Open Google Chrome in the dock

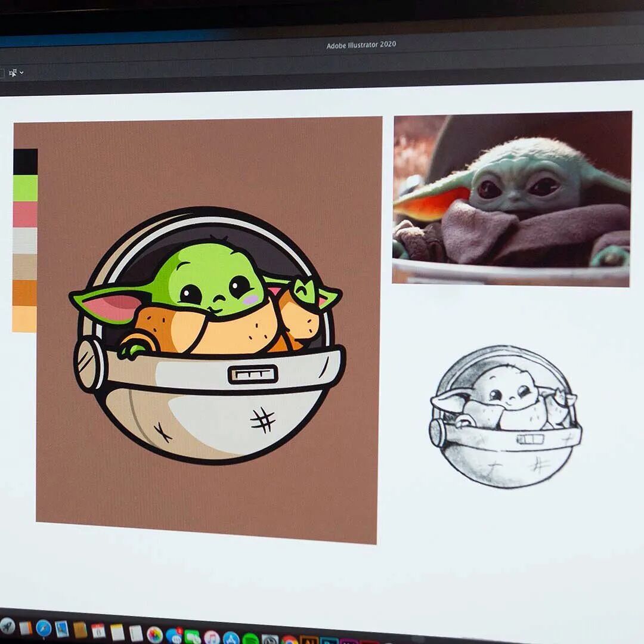tap(290, 640)
